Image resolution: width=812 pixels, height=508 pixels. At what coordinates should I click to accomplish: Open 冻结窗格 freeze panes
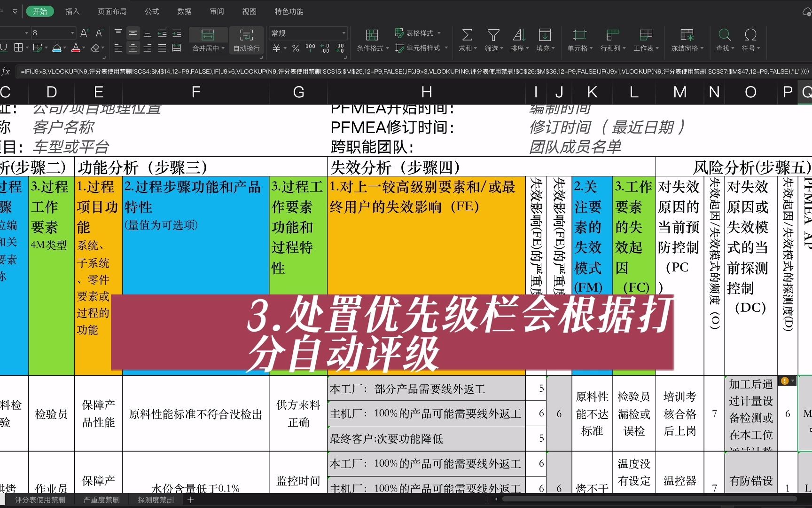687,40
